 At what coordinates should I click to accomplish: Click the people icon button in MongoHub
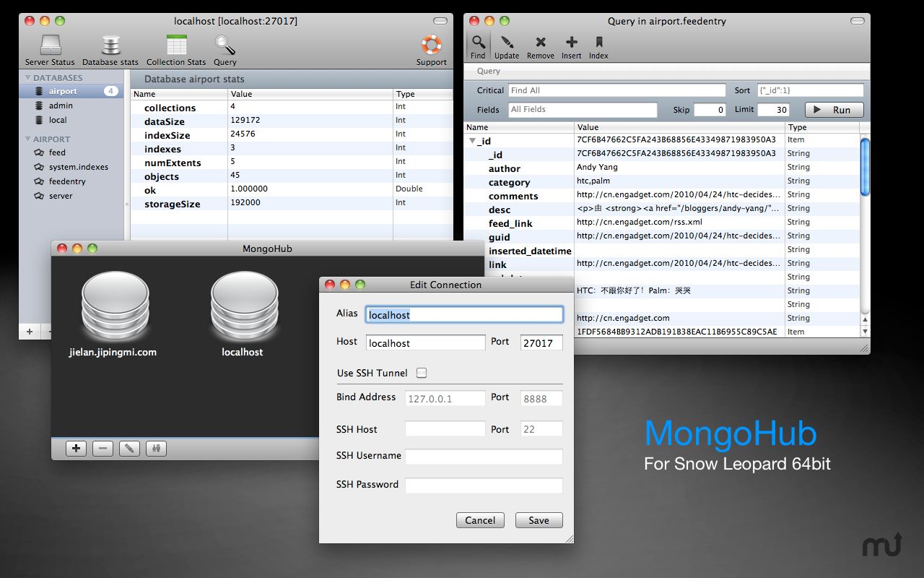[x=157, y=449]
